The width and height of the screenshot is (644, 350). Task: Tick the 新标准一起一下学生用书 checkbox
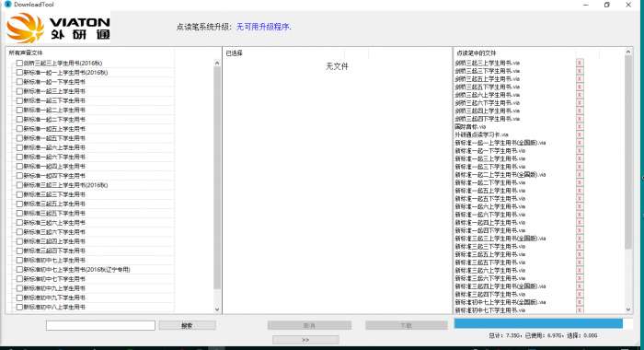[19, 82]
